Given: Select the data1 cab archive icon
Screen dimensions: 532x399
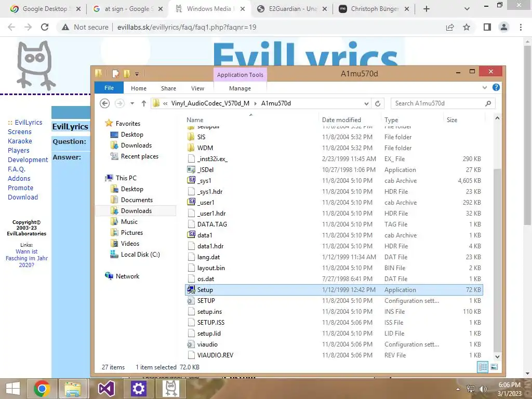Looking at the screenshot, I should (191, 235).
